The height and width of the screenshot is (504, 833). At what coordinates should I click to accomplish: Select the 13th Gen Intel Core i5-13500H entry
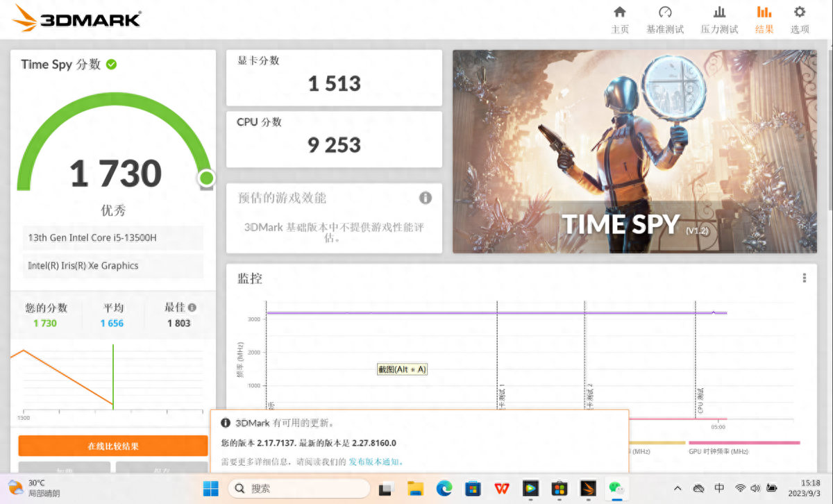[x=113, y=237]
